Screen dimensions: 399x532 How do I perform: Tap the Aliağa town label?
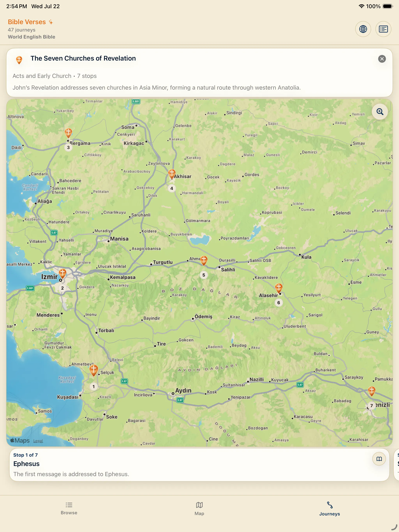tap(45, 201)
